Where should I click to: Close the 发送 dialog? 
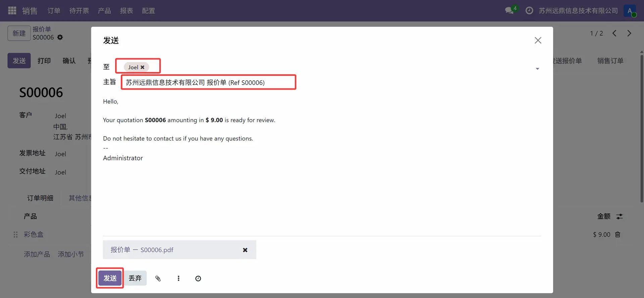(538, 40)
